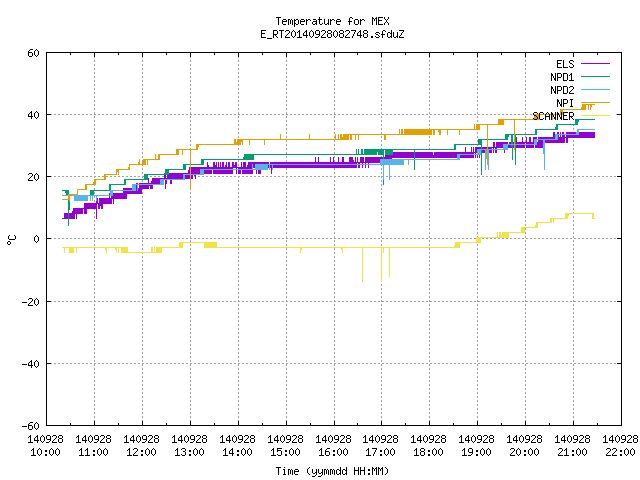
Task: Click the x-axis tick label 13:00
Action: 189,452
